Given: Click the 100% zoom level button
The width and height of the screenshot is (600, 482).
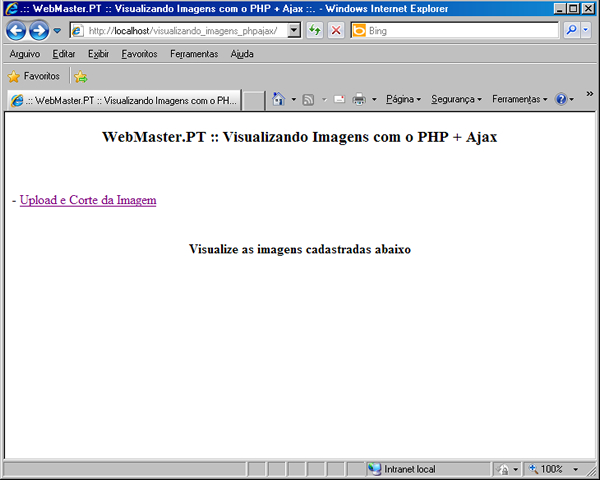Looking at the screenshot, I should [546, 469].
